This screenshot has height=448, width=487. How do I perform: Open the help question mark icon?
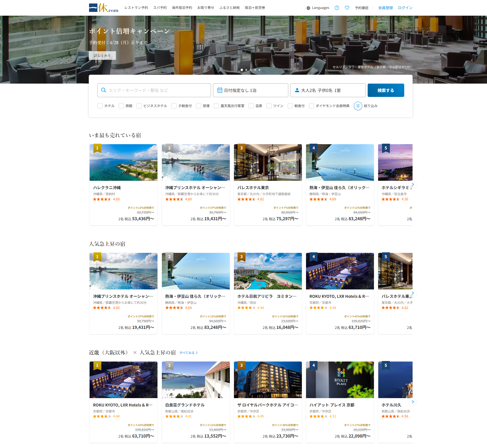(337, 8)
